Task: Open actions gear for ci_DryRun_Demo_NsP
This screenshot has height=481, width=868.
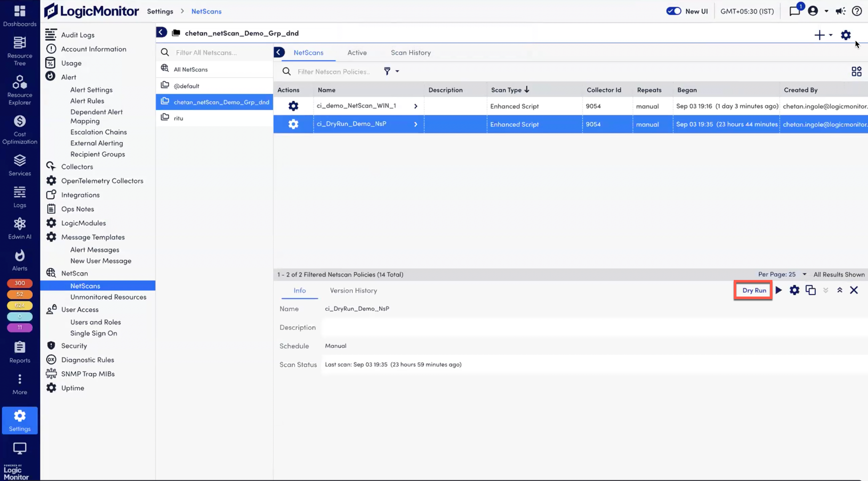Action: pyautogui.click(x=293, y=124)
